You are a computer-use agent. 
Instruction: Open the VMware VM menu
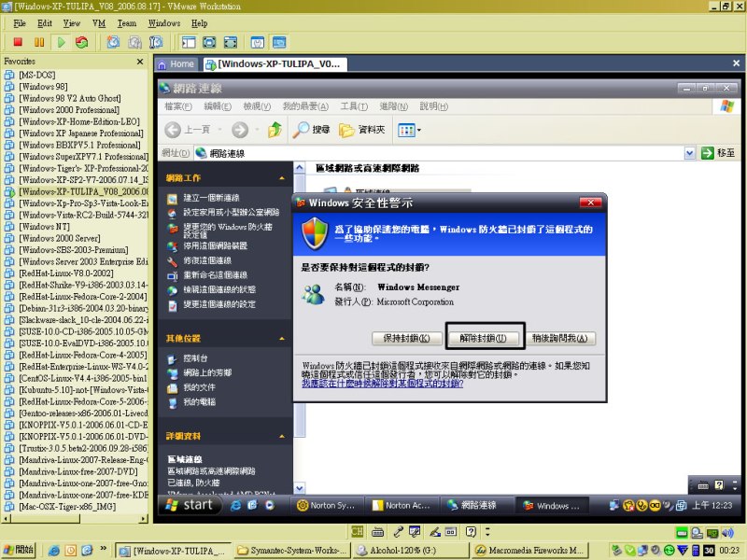(x=99, y=22)
